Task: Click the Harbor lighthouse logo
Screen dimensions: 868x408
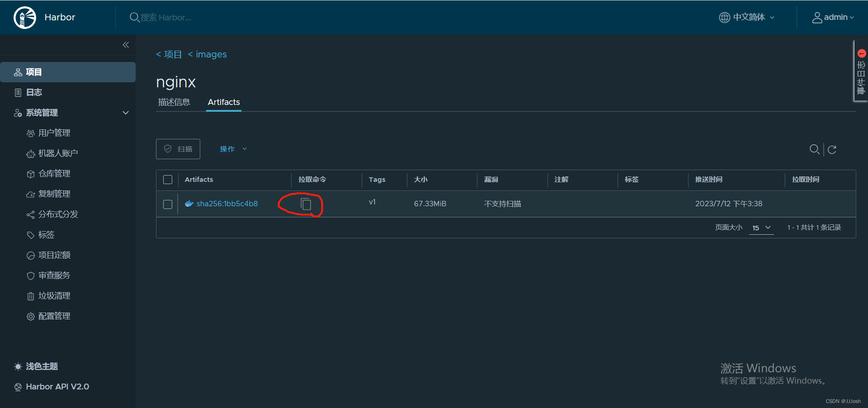Action: click(25, 18)
